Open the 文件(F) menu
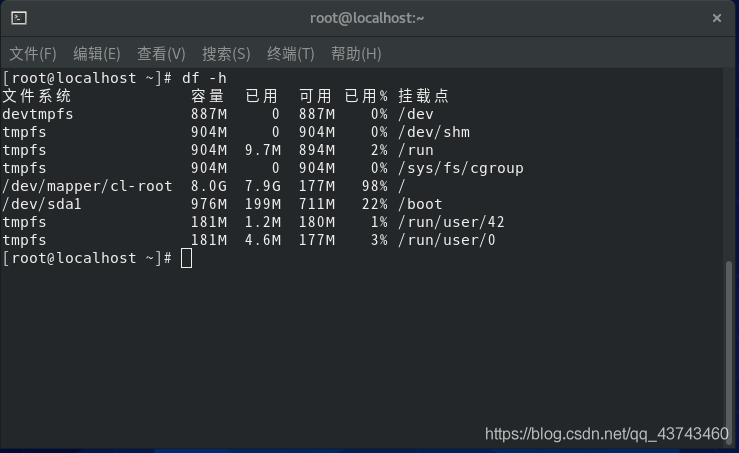 pos(33,54)
